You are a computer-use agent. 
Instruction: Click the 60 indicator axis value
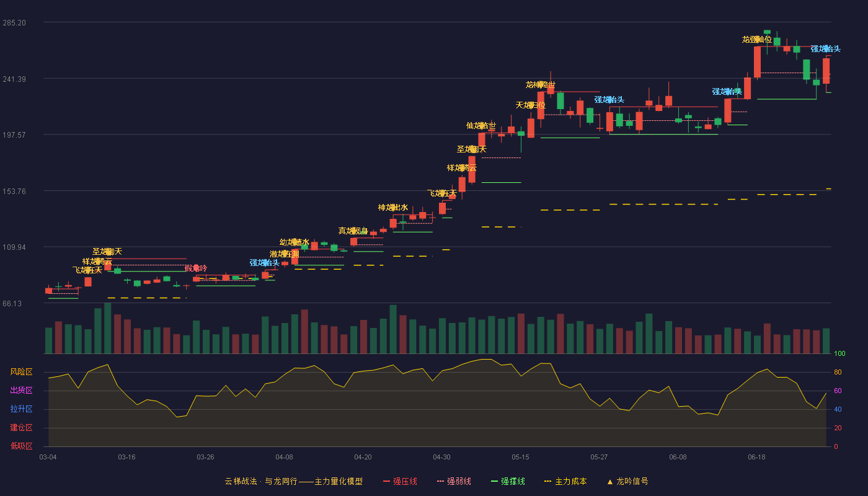point(838,391)
